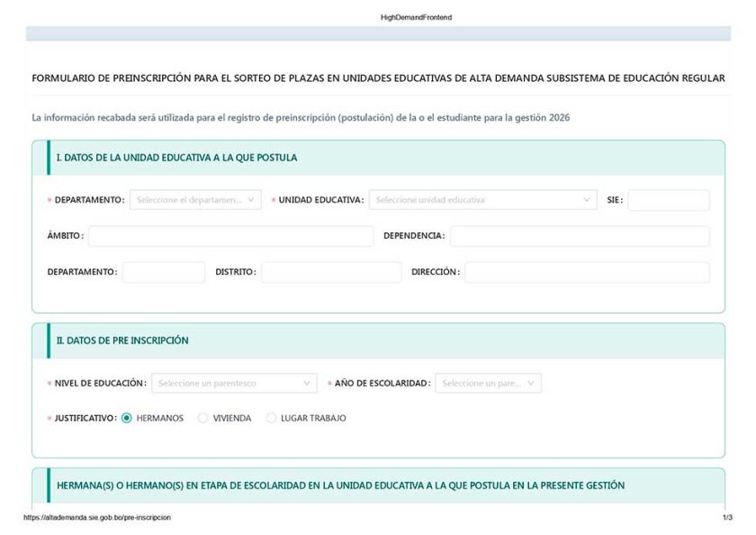Click the chevron arrow in Departamento dropdown
Viewport: 756px width, 535px height.
tap(251, 200)
